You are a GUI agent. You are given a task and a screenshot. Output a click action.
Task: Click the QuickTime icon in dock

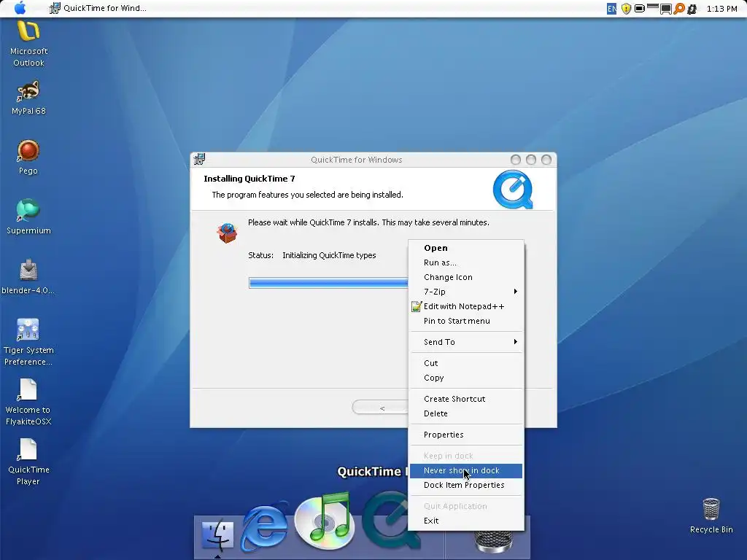pos(387,521)
